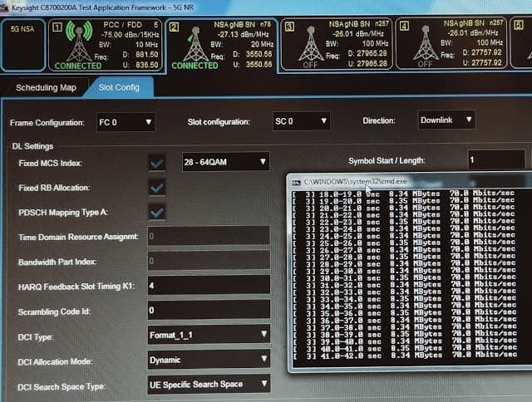Expand the Direction Downlink dropdown

click(446, 120)
